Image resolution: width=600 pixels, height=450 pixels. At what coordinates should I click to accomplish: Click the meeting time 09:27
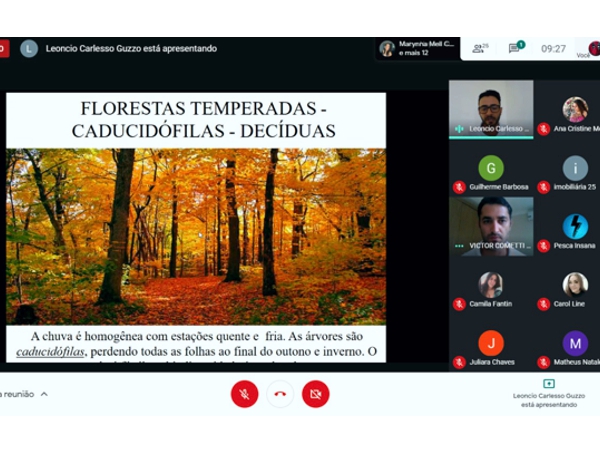point(553,49)
